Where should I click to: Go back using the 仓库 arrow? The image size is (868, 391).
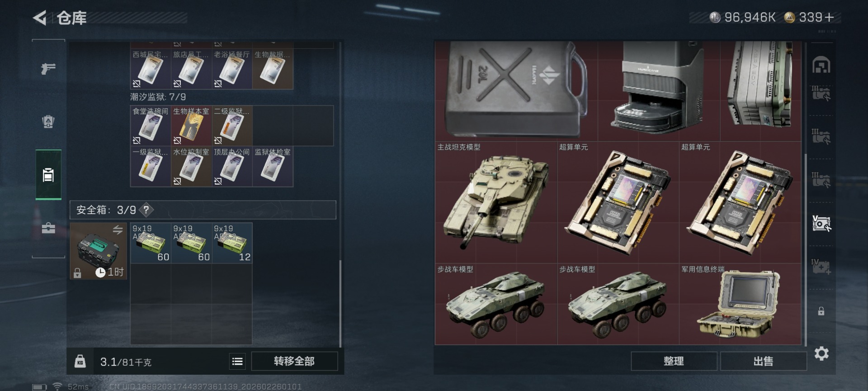coord(40,18)
